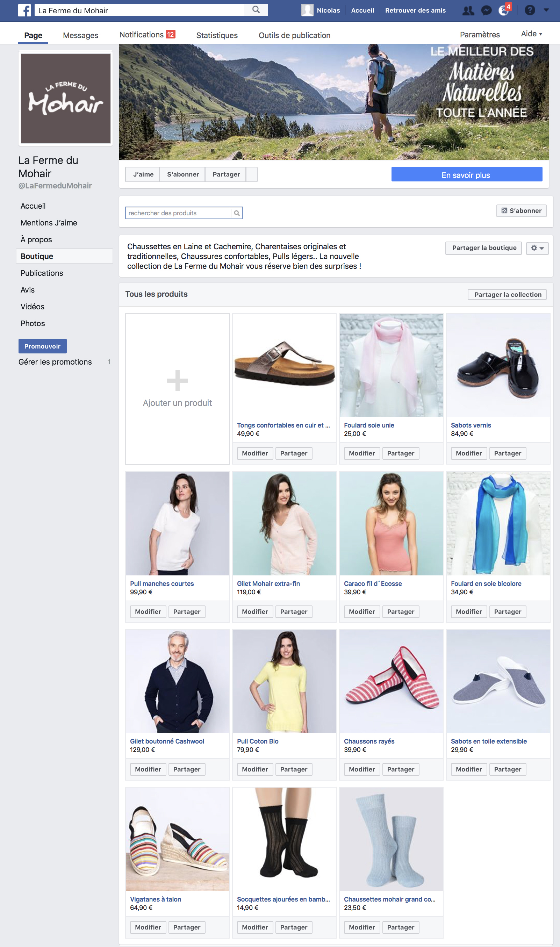Screen dimensions: 560x947
Task: Click Modifier for Tongs confortables
Action: (x=255, y=453)
